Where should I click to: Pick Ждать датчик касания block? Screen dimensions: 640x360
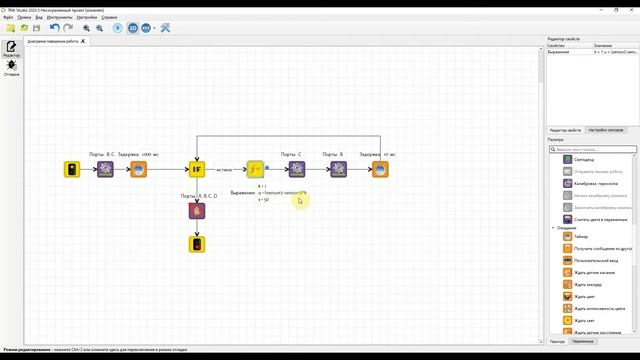coord(589,273)
